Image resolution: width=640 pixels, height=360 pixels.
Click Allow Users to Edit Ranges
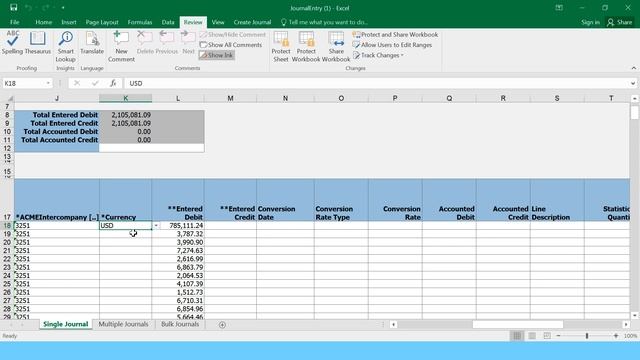tap(392, 45)
